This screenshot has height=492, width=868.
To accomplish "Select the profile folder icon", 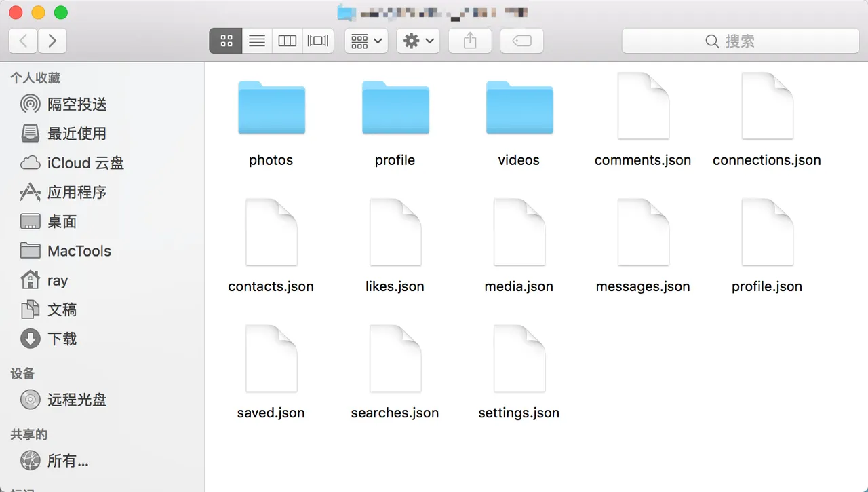I will (395, 107).
